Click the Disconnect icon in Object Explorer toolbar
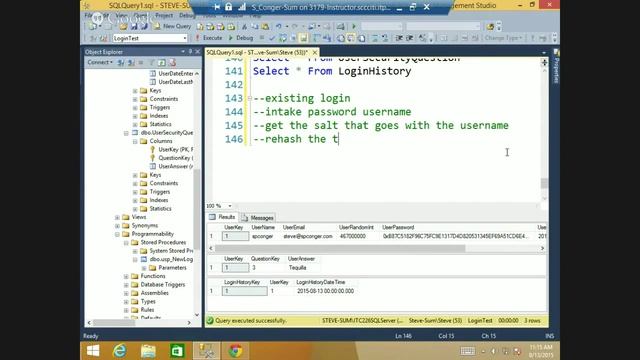This screenshot has width=640, height=360. coord(131,62)
